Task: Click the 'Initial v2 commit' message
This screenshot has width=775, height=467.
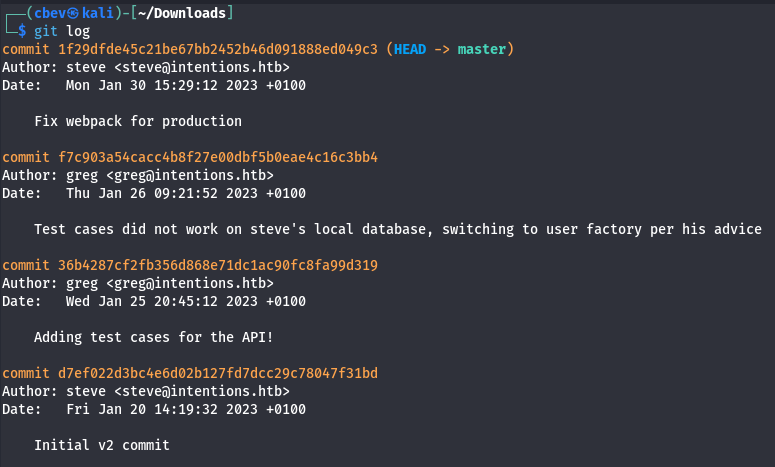Action: coord(102,445)
